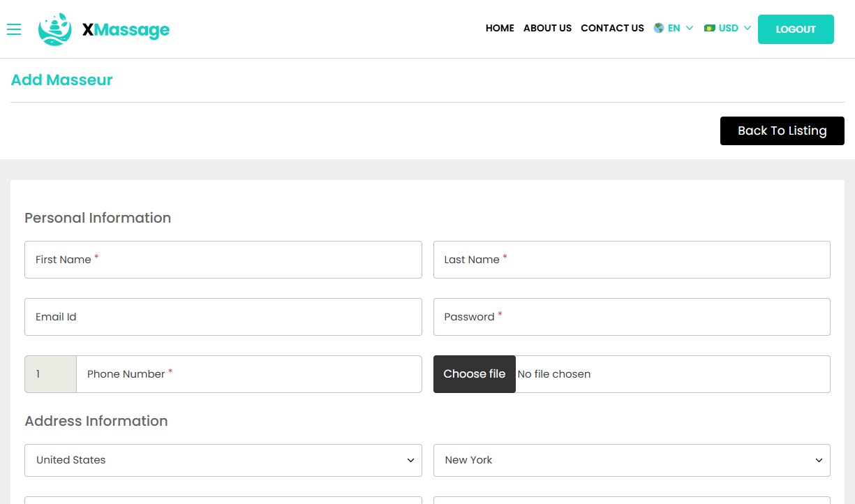Focus the Phone Number field
The width and height of the screenshot is (855, 504).
coord(248,374)
